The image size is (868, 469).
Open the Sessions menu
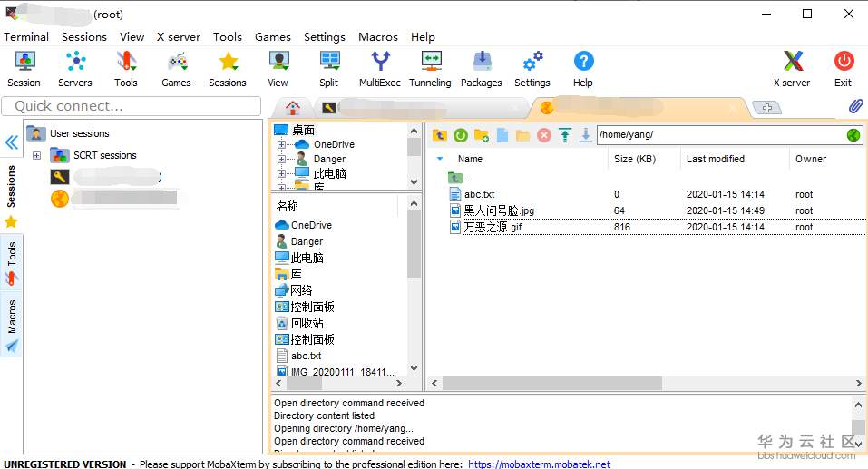[x=84, y=36]
